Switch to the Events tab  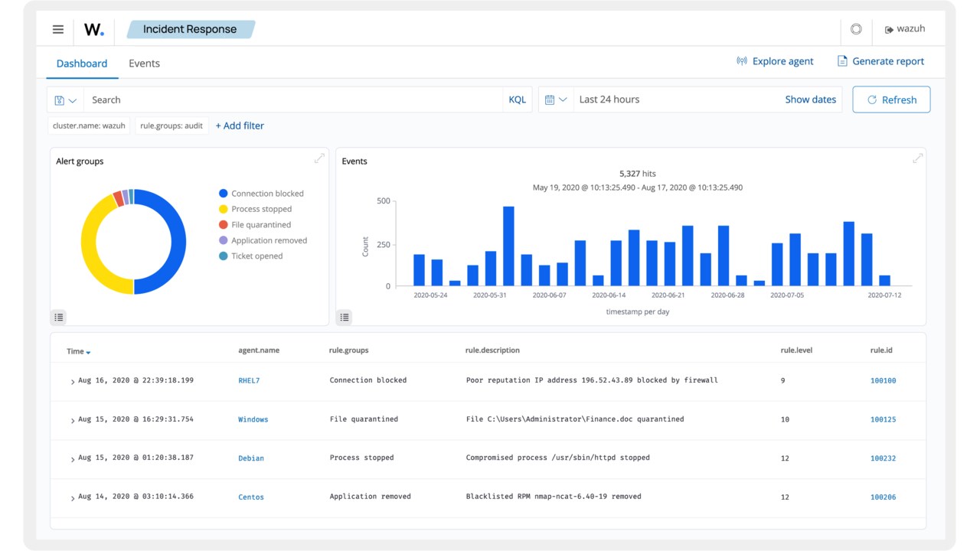(144, 64)
